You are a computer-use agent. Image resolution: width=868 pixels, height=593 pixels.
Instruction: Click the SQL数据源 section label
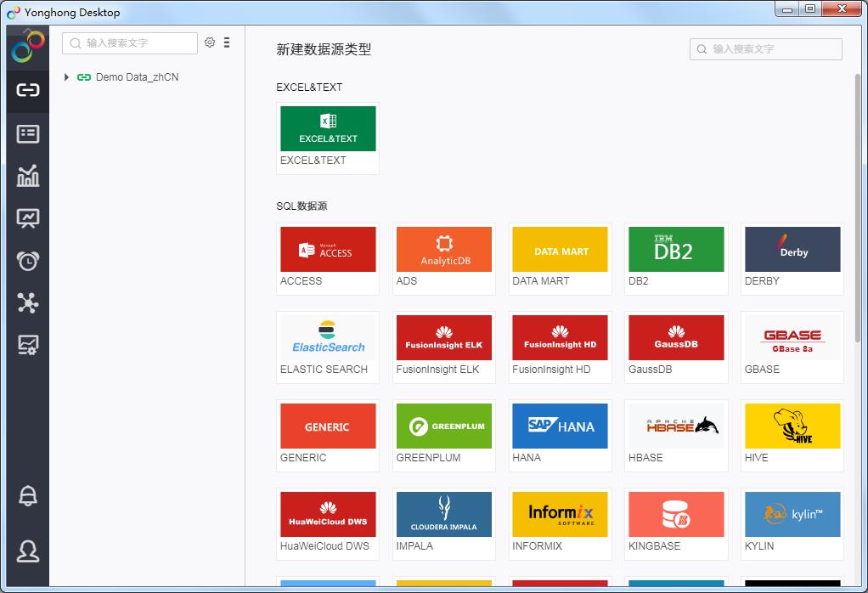coord(302,206)
